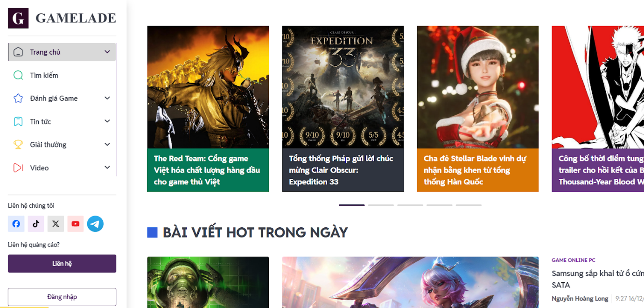The width and height of the screenshot is (644, 308).
Task: Expand the Đánh giá Game chevron
Action: (107, 98)
